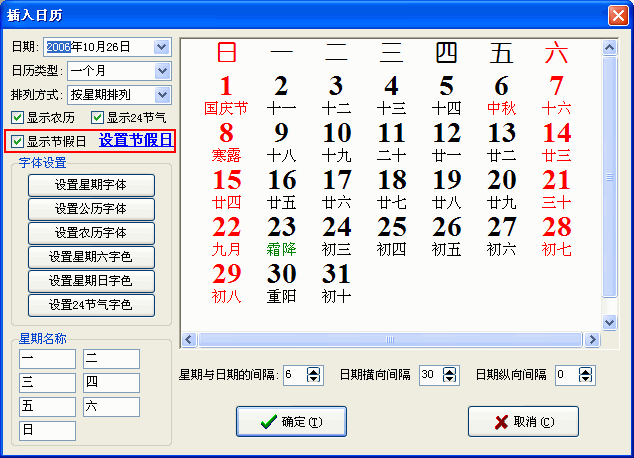Close the 插入日历 dialog window
The height and width of the screenshot is (458, 634).
617,13
